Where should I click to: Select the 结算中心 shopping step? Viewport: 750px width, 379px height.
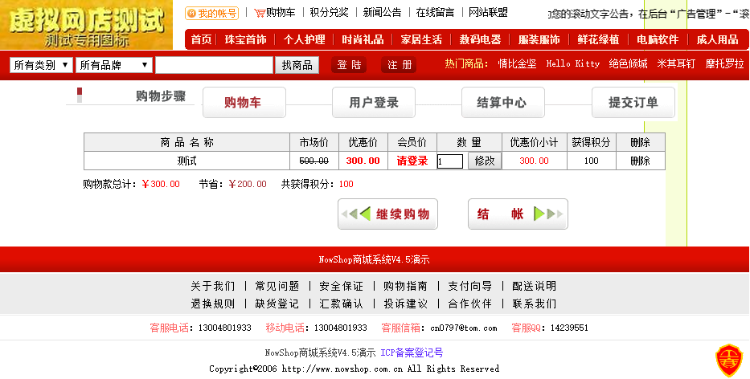coord(503,102)
